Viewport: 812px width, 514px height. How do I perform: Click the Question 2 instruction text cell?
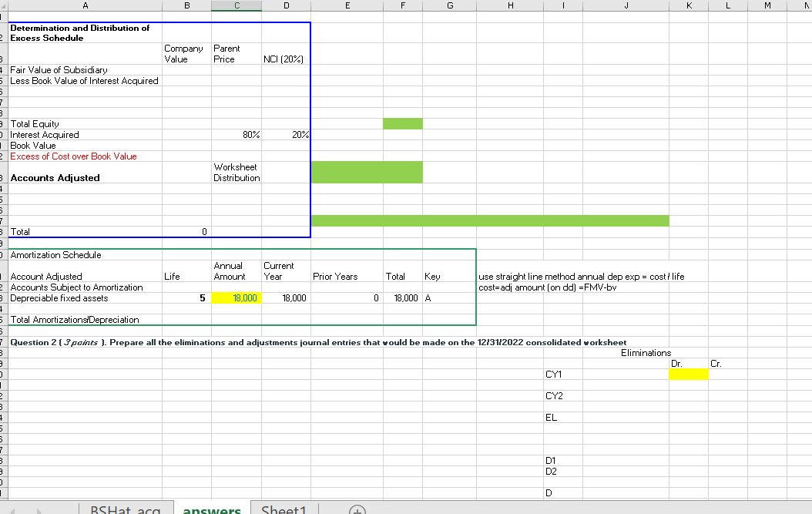318,342
